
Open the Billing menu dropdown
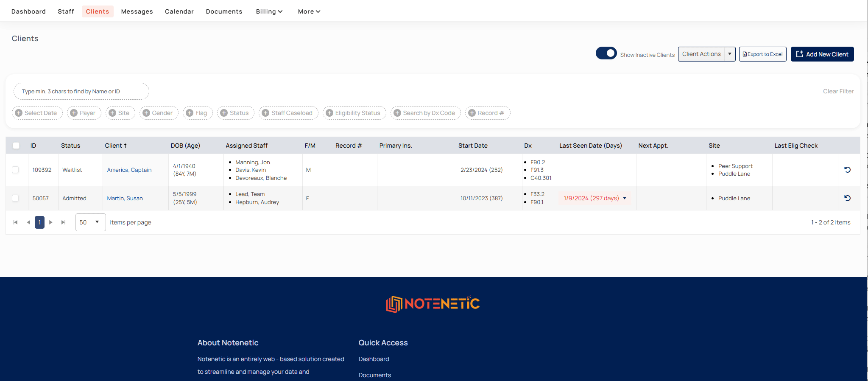[269, 11]
